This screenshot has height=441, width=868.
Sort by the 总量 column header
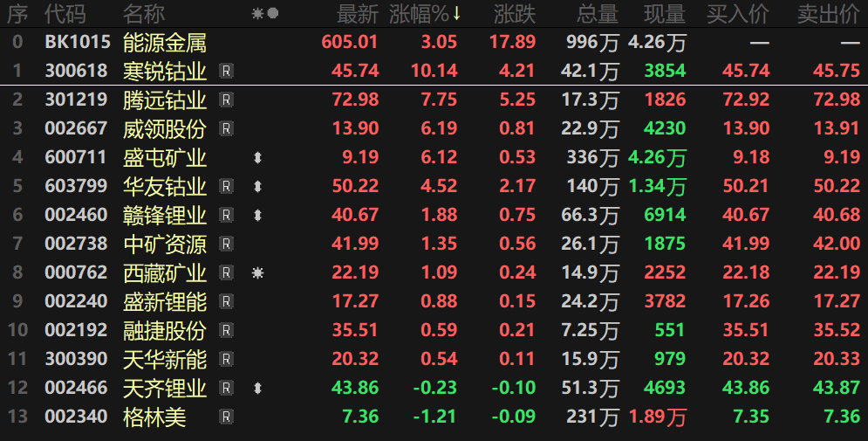597,14
